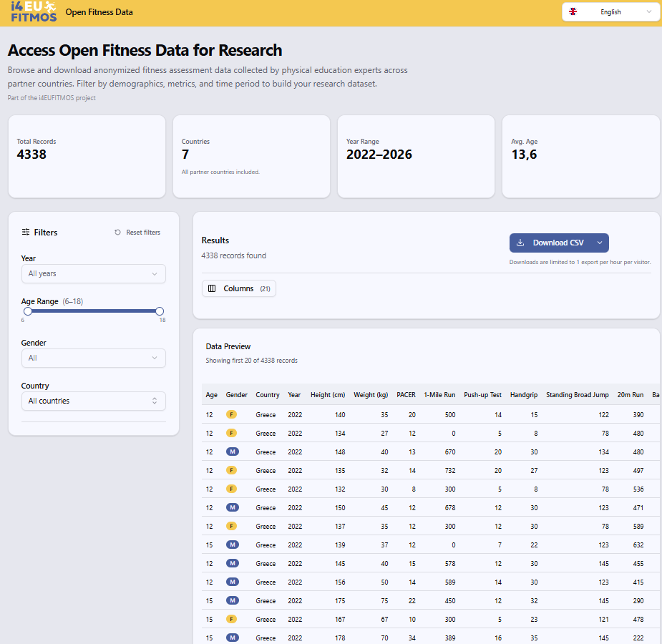Screen dimensions: 662x644
Task: Click the Height (cm) column header
Action: 328,395
